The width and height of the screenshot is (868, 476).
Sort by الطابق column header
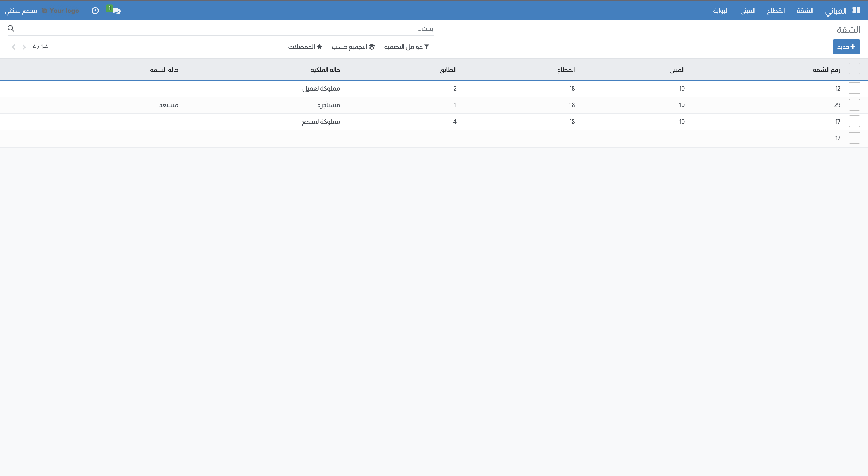(x=448, y=70)
